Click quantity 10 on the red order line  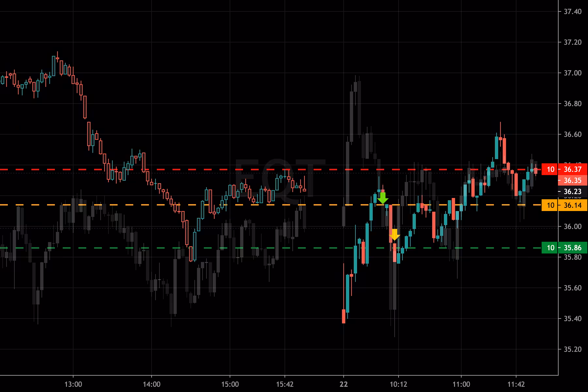pos(550,169)
